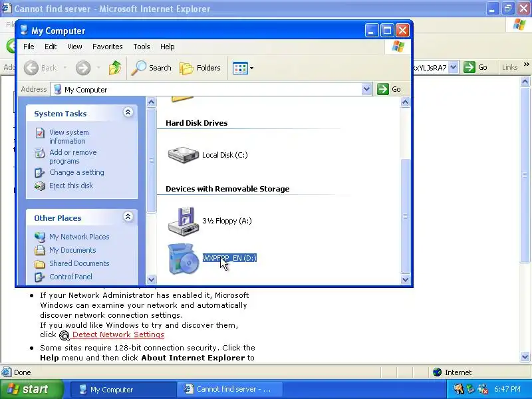Click the My Documents folder icon
This screenshot has width=532, height=399.
click(x=40, y=251)
